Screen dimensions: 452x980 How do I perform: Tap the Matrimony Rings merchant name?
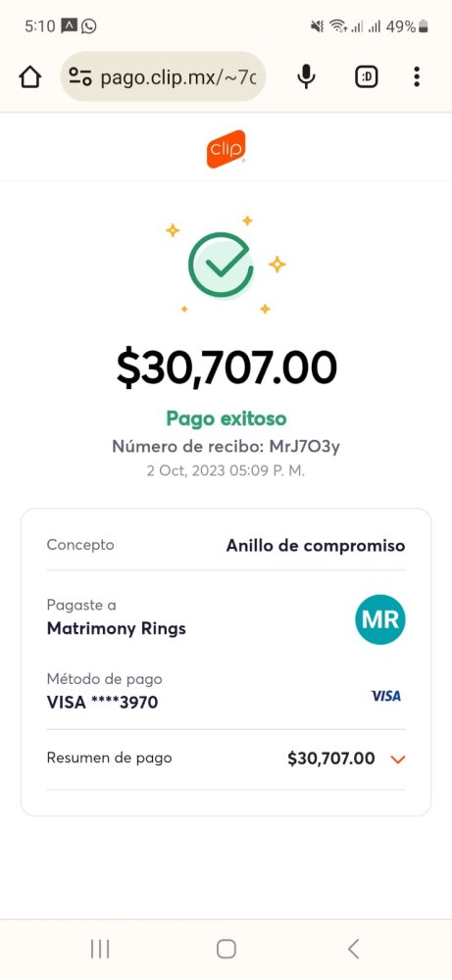coord(117,628)
